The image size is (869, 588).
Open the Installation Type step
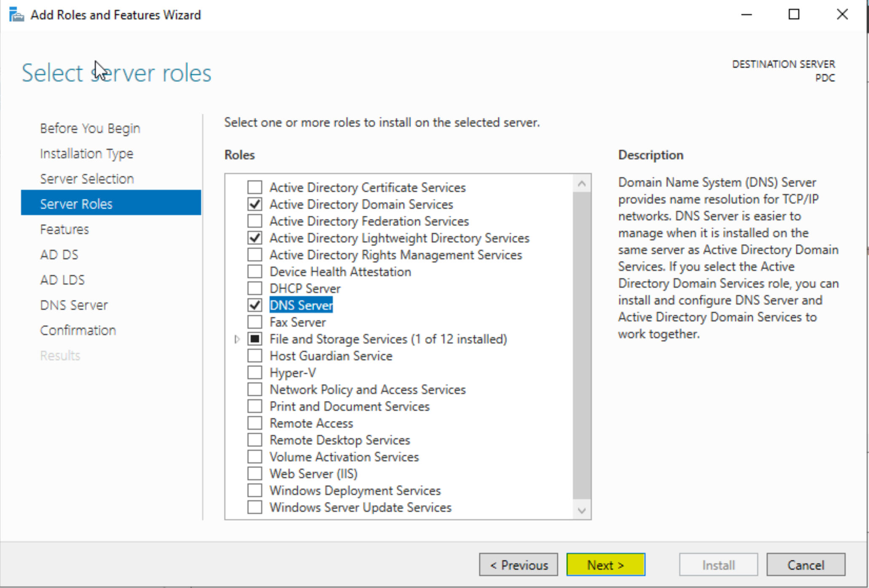pos(87,154)
